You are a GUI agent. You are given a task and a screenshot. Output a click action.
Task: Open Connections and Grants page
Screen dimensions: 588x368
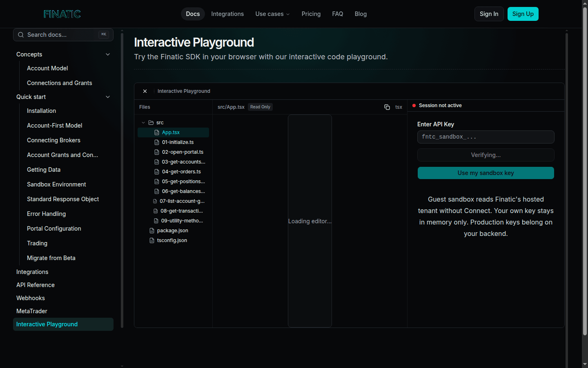pos(60,83)
